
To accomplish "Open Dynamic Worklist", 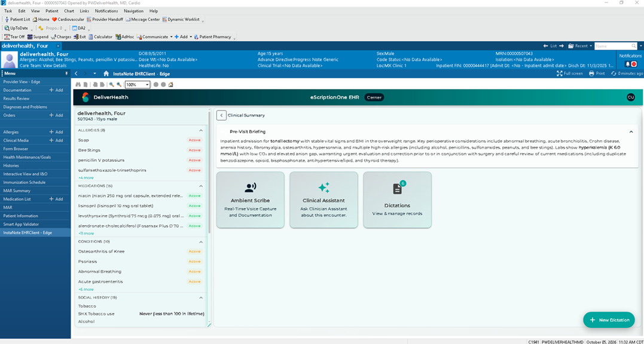I will click(x=181, y=19).
